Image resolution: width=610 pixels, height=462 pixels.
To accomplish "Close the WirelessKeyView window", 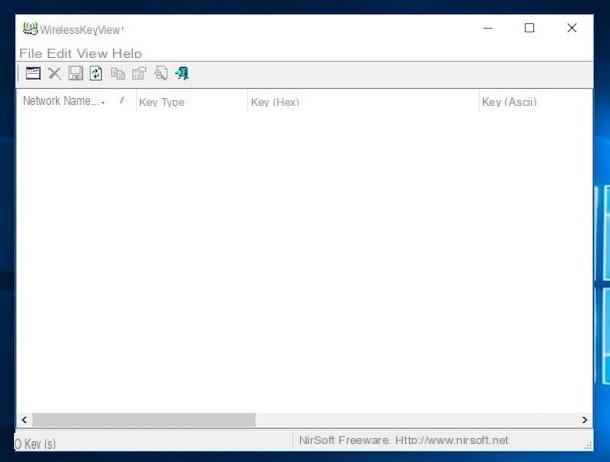I will 572,28.
